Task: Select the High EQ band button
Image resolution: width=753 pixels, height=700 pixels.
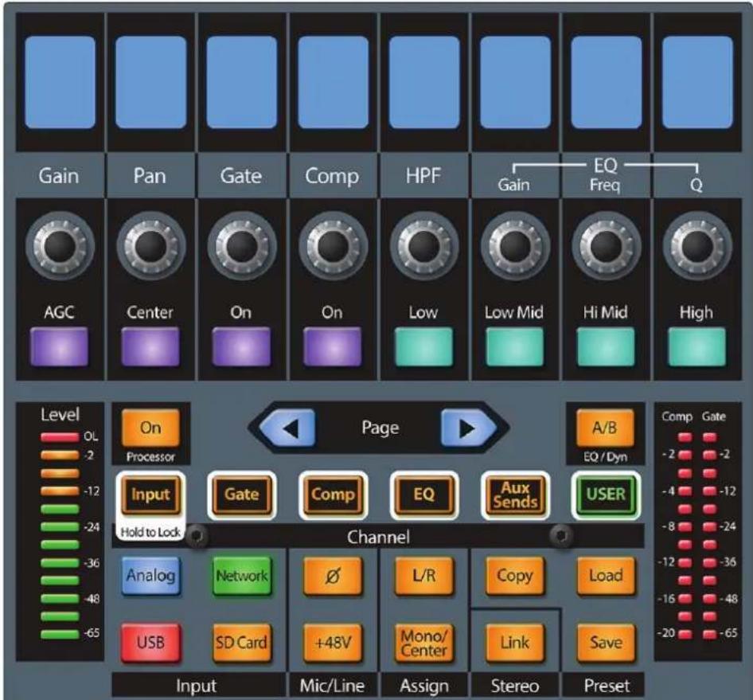Action: coord(696,346)
